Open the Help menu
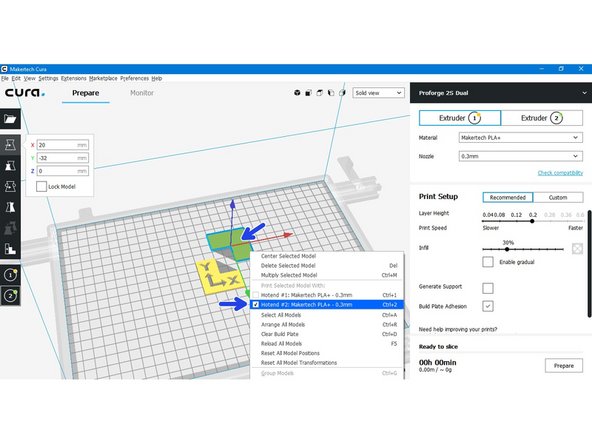Image resolution: width=592 pixels, height=444 pixels. 157,79
